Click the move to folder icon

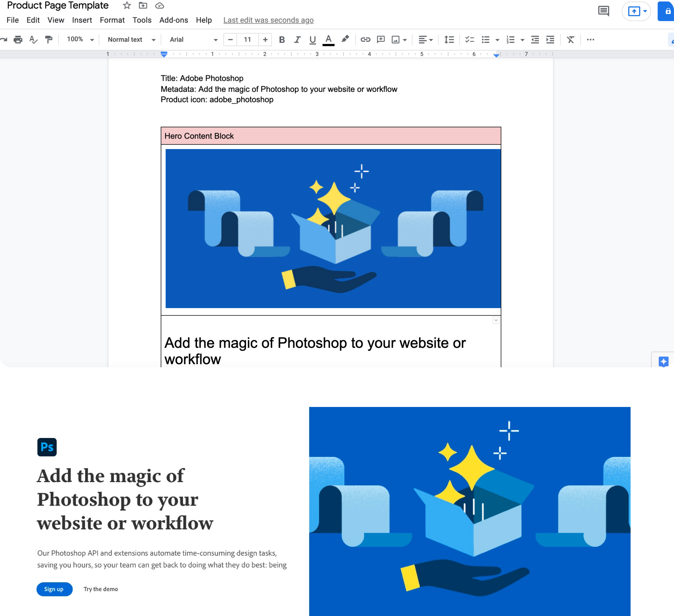click(x=143, y=5)
